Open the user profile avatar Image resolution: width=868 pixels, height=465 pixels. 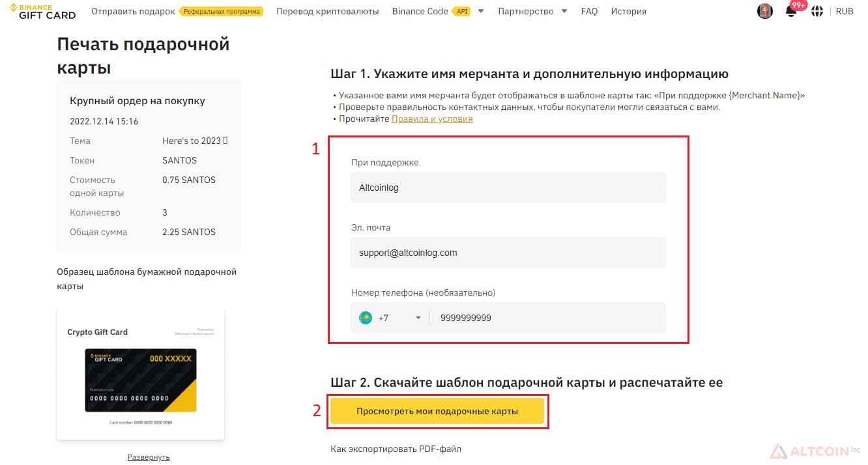765,11
